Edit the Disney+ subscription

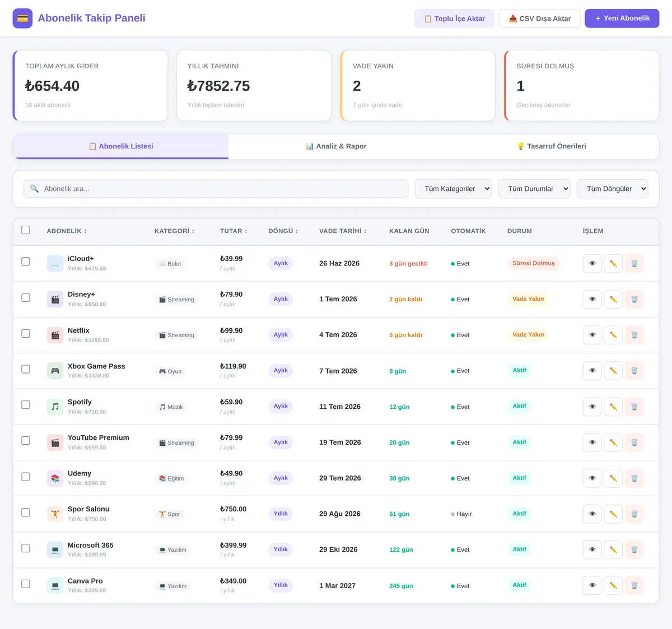(613, 299)
